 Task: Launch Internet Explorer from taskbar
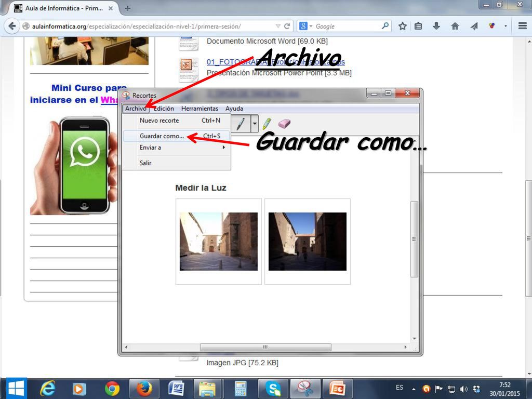point(47,388)
